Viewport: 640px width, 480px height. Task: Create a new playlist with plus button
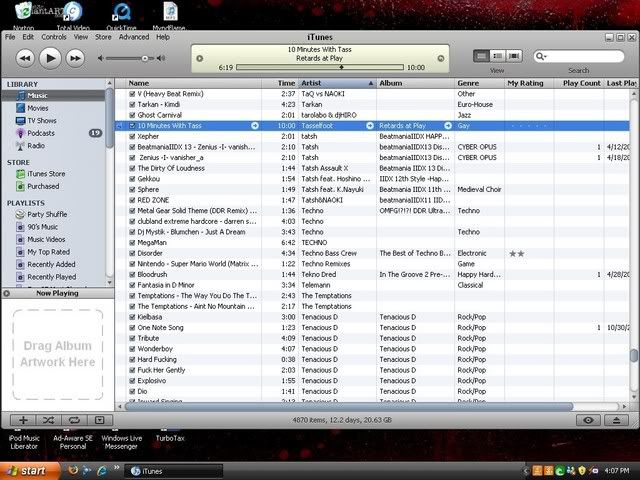click(23, 420)
